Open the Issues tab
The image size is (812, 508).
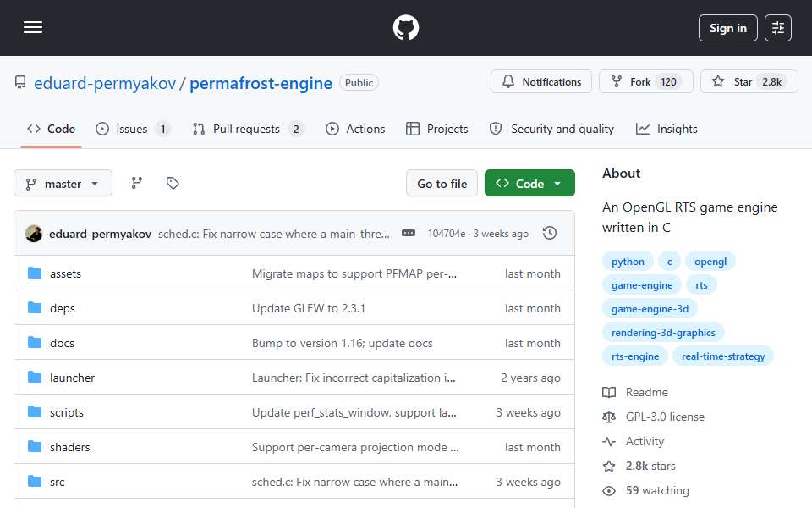133,129
